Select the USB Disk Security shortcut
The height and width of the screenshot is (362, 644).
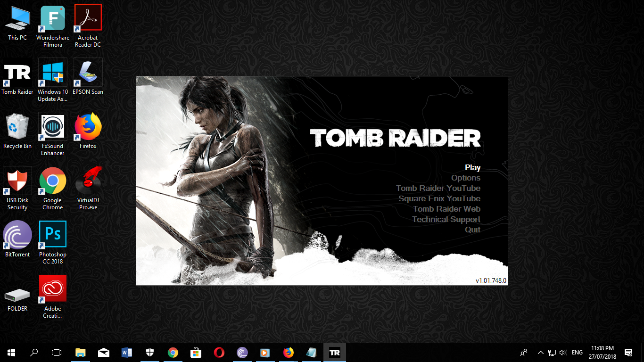pos(17,189)
